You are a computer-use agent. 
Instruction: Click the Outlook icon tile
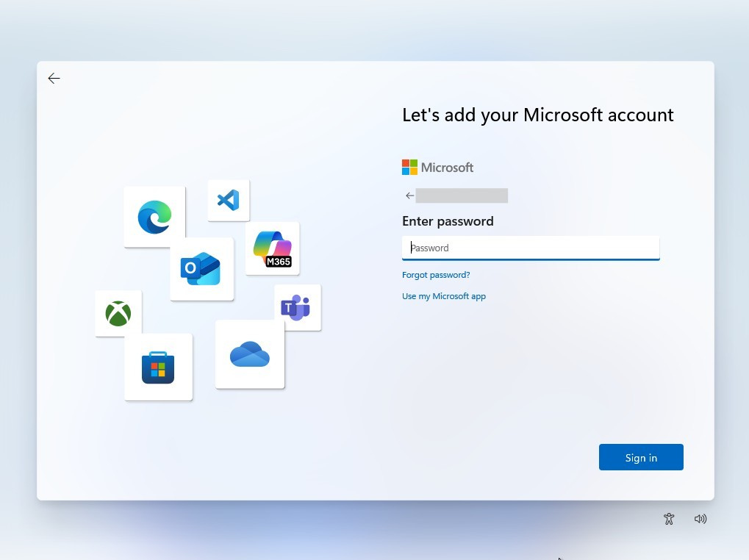pyautogui.click(x=201, y=269)
